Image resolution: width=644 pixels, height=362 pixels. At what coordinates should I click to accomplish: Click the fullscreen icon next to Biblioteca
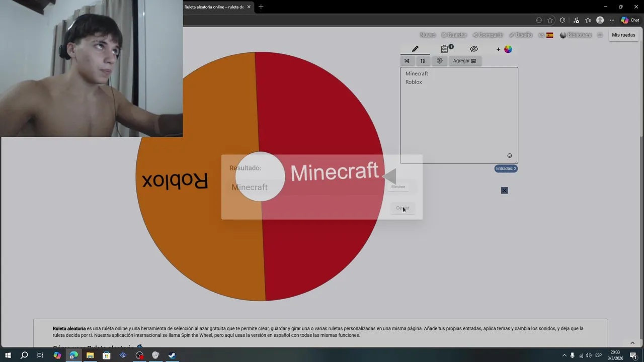click(600, 35)
